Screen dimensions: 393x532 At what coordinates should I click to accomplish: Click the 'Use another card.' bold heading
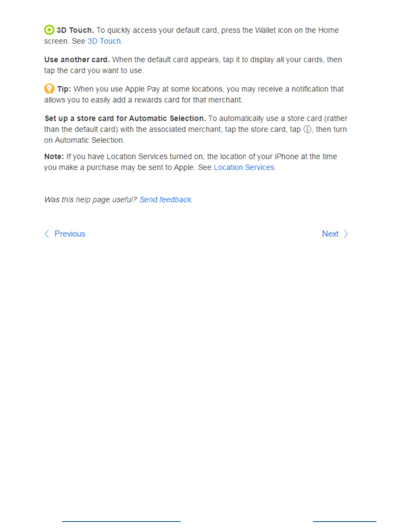click(x=77, y=60)
